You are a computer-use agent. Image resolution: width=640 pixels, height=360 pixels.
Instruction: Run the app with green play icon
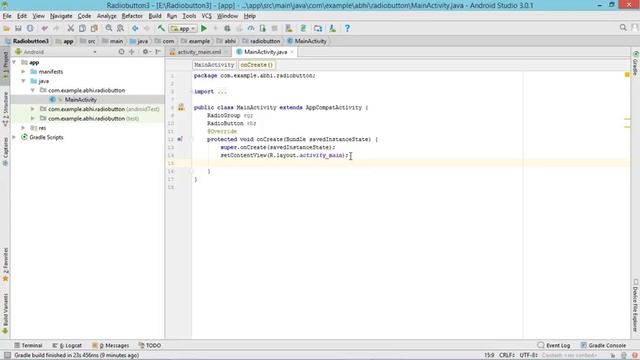point(204,29)
